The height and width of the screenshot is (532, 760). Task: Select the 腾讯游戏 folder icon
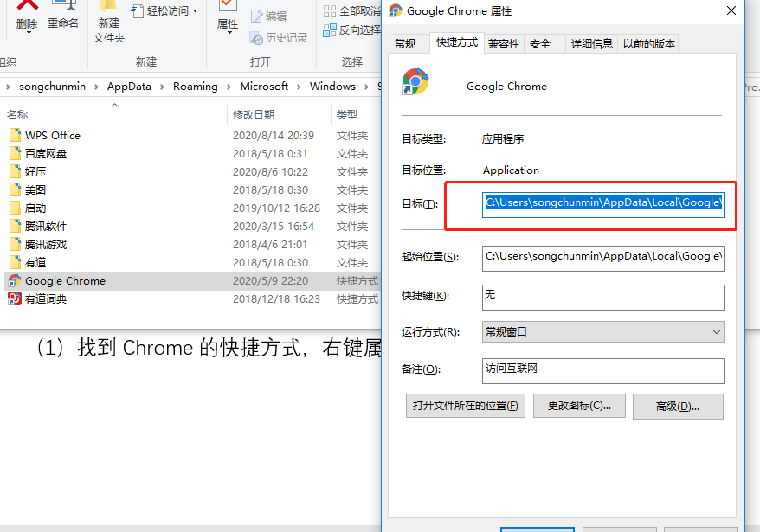[15, 244]
